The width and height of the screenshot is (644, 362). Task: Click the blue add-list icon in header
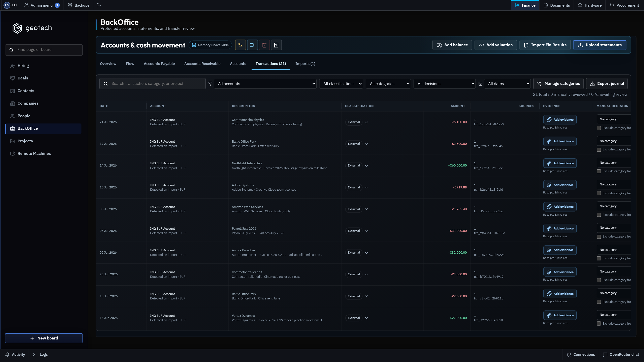[252, 45]
